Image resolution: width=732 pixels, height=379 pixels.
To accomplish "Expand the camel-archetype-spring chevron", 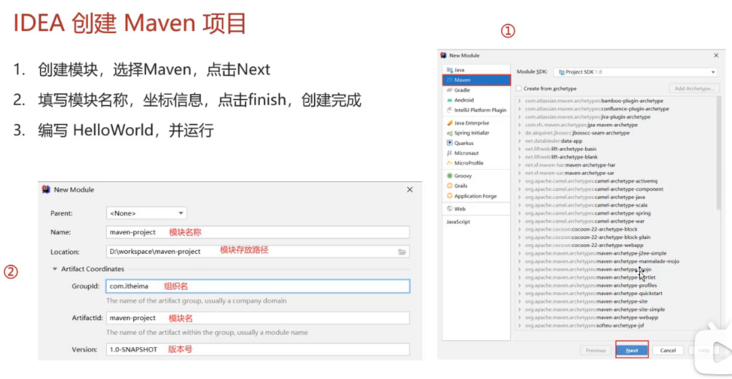I will 520,213.
